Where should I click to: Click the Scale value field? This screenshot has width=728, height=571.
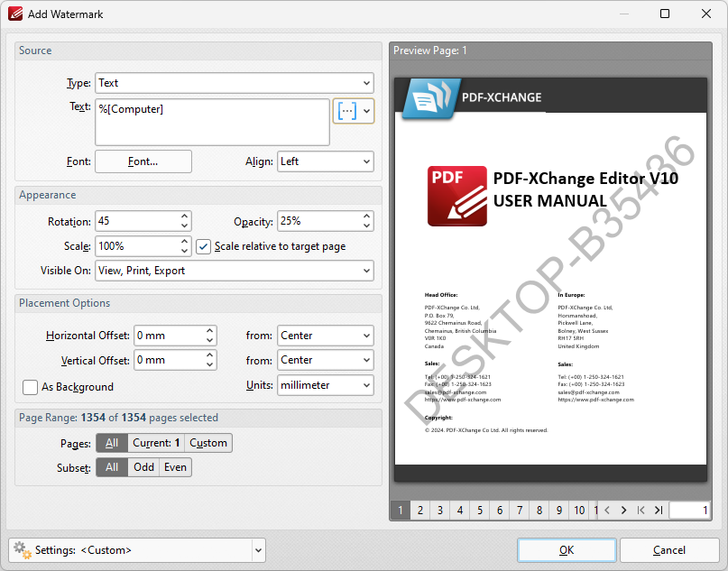(137, 246)
